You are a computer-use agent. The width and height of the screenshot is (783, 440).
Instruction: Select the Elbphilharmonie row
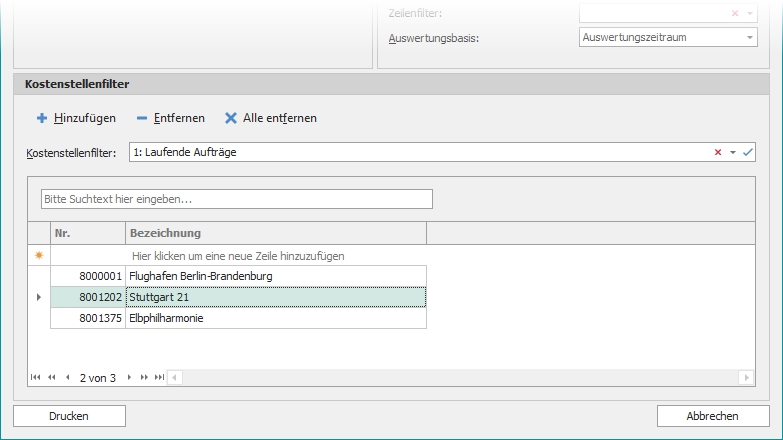(275, 318)
